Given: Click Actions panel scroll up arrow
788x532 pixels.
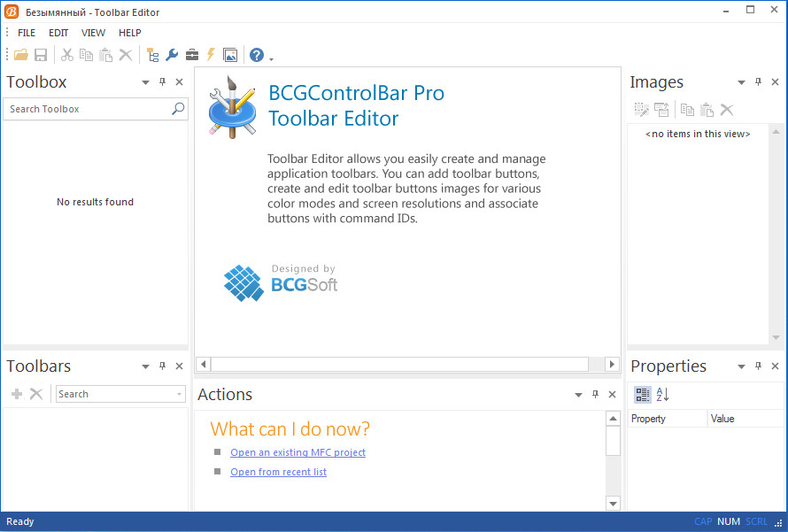Looking at the screenshot, I should point(613,418).
